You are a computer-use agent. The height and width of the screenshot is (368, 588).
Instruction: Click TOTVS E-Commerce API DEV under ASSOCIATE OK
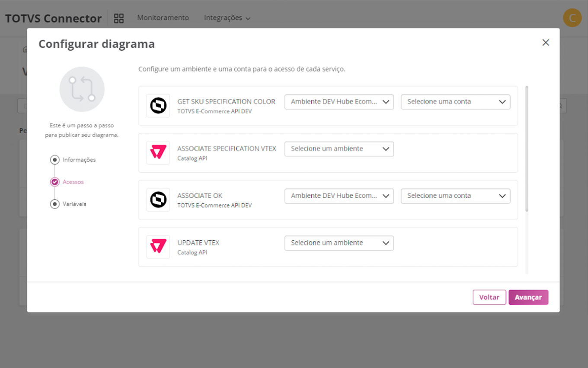coord(214,205)
